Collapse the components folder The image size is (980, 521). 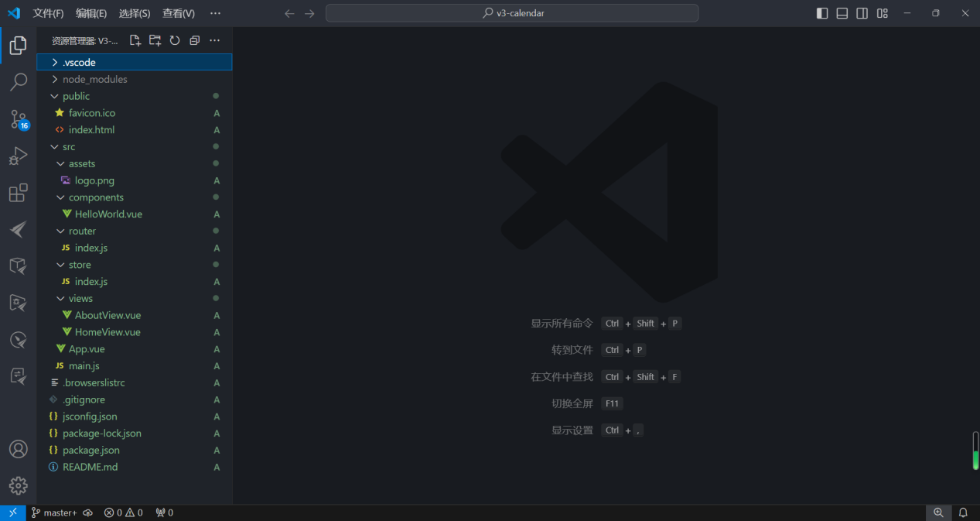coord(135,197)
